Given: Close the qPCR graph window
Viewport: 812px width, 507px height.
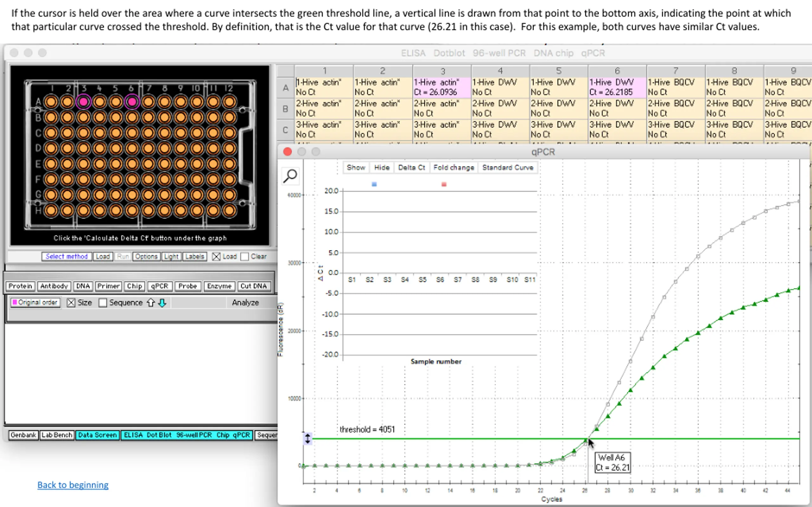Looking at the screenshot, I should pos(288,152).
